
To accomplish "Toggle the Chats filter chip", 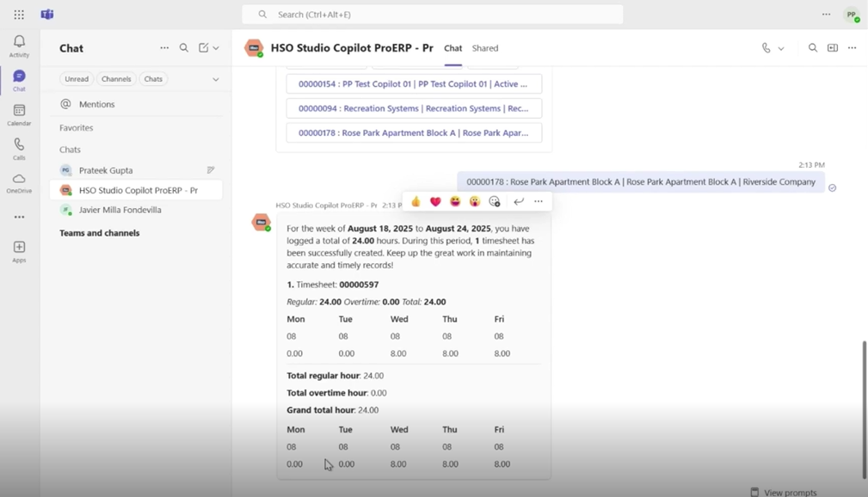I will pos(153,79).
